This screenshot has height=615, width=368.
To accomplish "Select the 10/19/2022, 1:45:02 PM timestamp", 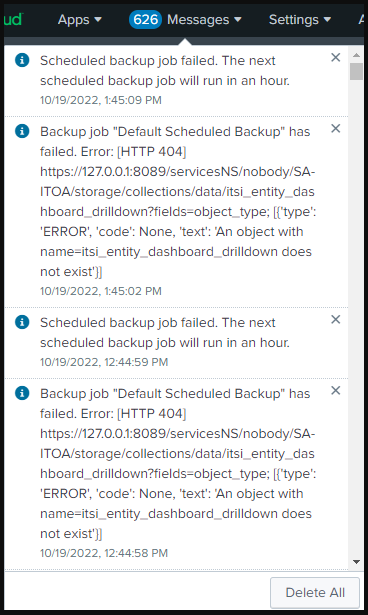I will pos(101,291).
